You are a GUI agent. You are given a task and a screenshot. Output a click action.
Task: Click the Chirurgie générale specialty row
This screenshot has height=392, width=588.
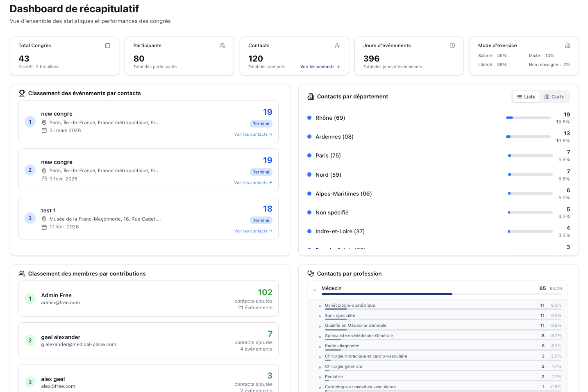(x=440, y=367)
